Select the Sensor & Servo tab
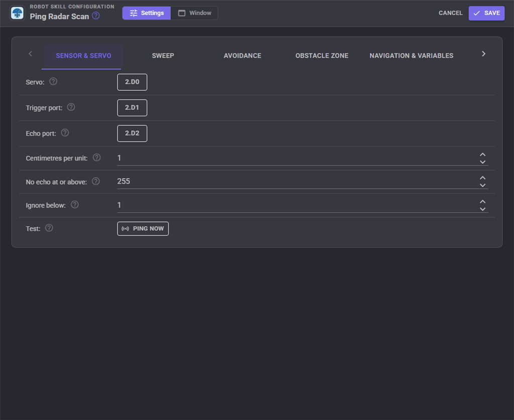 tap(83, 56)
